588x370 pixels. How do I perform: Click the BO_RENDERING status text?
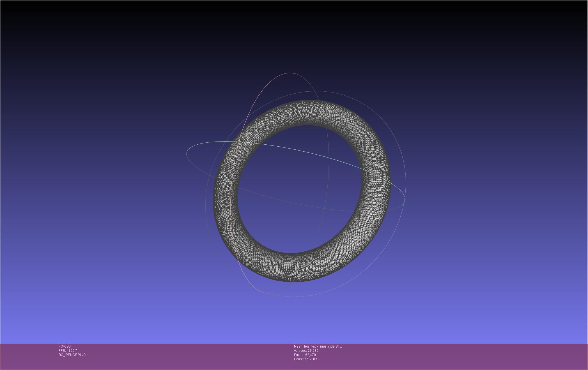click(x=72, y=355)
